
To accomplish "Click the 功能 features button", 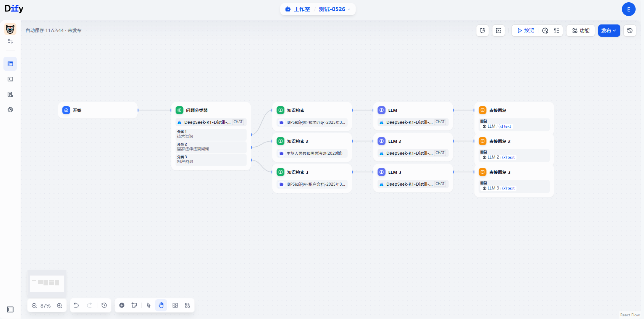I will [x=581, y=31].
